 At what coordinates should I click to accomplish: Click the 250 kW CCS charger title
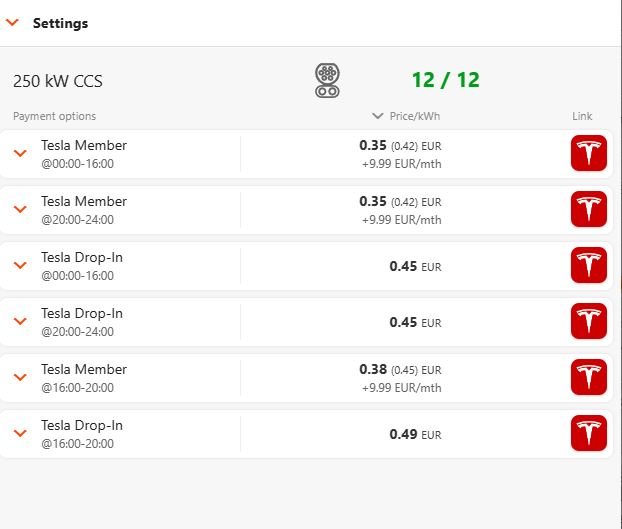(x=58, y=81)
